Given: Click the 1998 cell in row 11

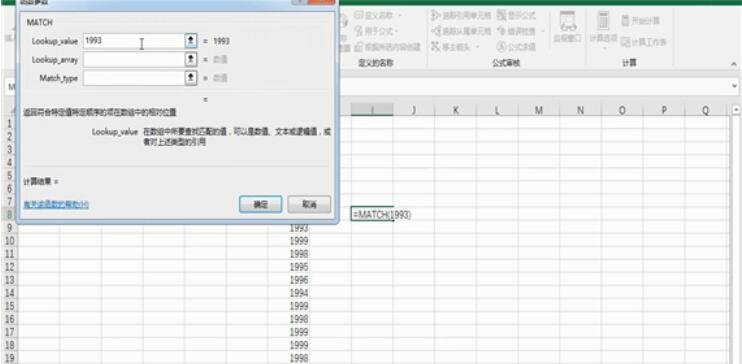Looking at the screenshot, I should 289,254.
